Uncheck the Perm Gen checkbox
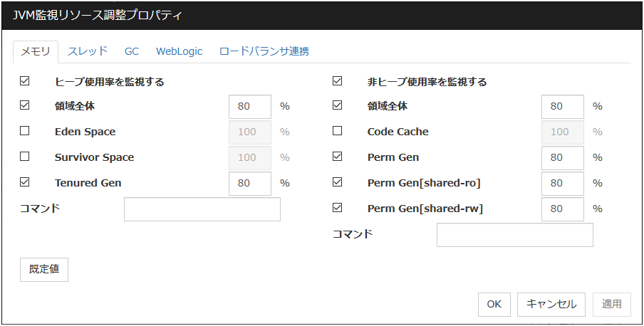 pos(338,157)
